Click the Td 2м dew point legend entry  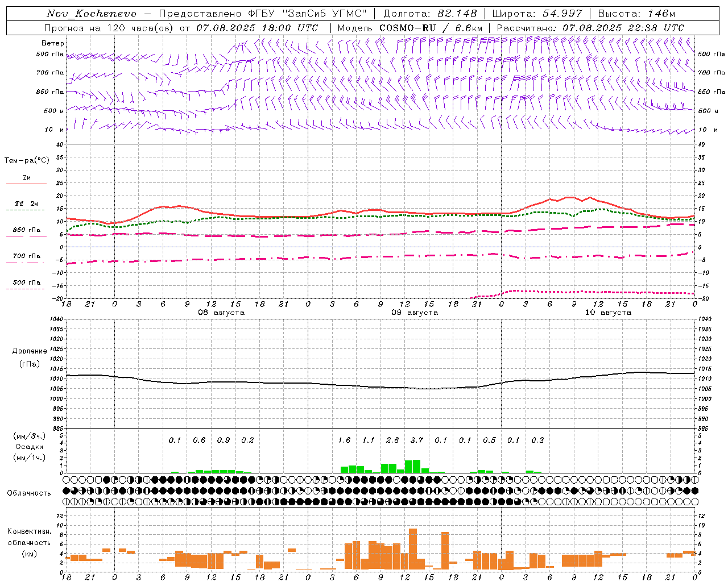click(26, 203)
